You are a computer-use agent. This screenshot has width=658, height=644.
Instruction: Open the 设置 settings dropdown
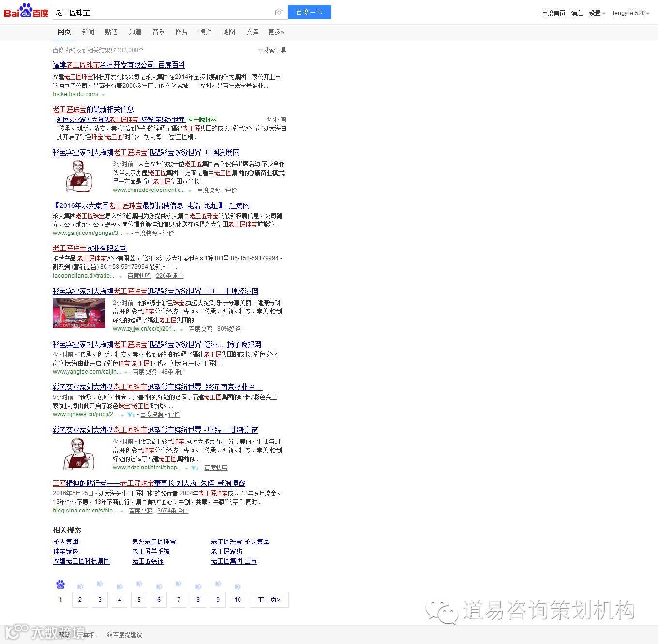click(x=597, y=13)
